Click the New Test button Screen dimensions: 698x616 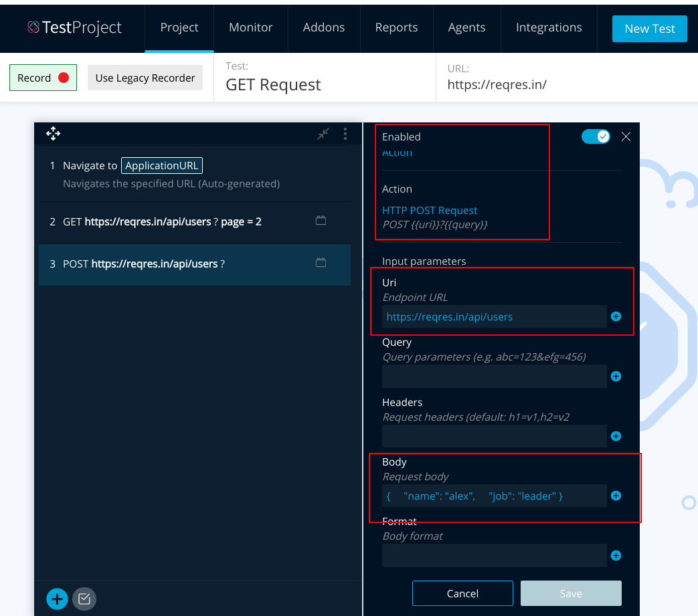tap(649, 29)
